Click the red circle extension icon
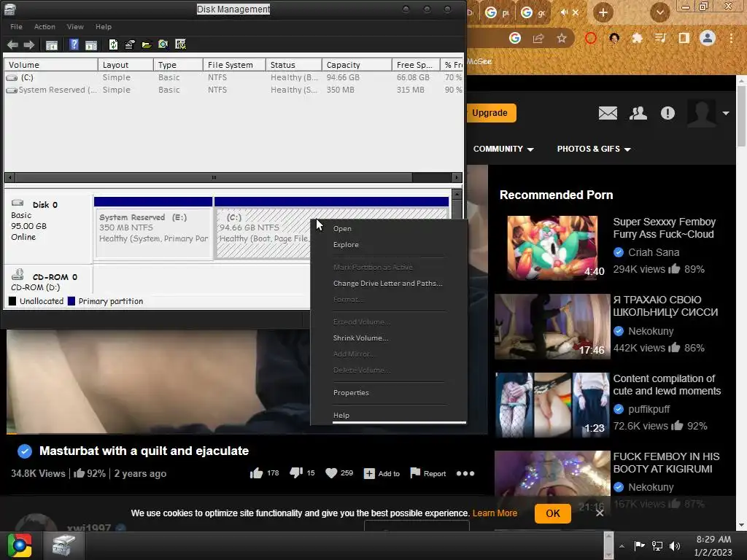The width and height of the screenshot is (747, 560). tap(590, 38)
